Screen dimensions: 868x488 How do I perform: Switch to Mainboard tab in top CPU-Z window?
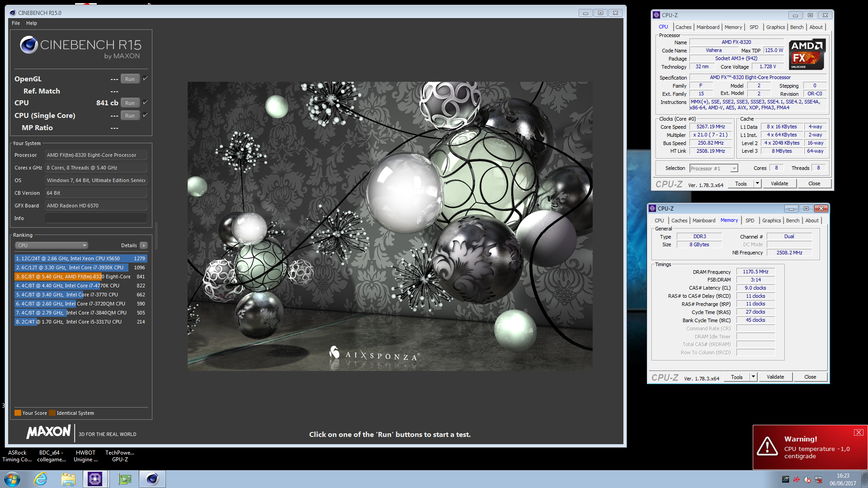coord(708,27)
